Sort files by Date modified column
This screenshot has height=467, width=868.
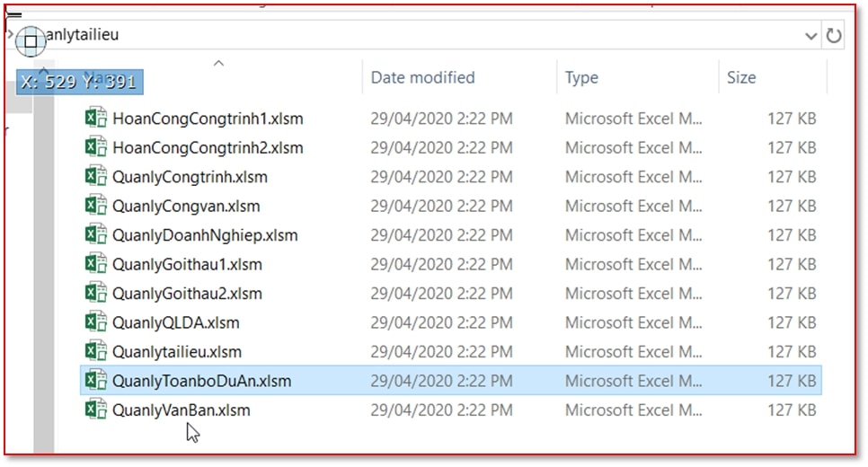click(x=422, y=78)
